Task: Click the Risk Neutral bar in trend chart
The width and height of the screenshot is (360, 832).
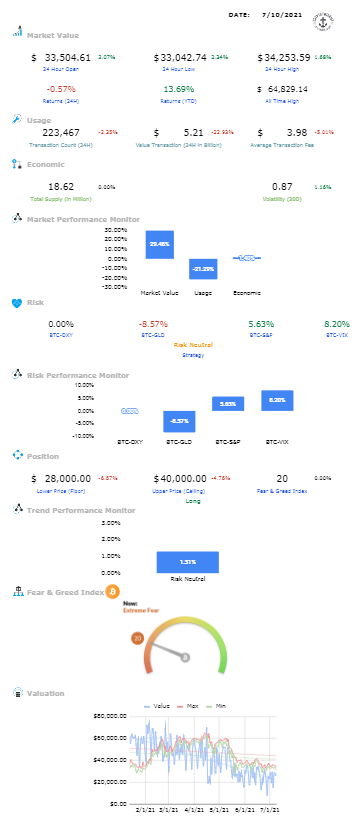Action: (x=187, y=562)
